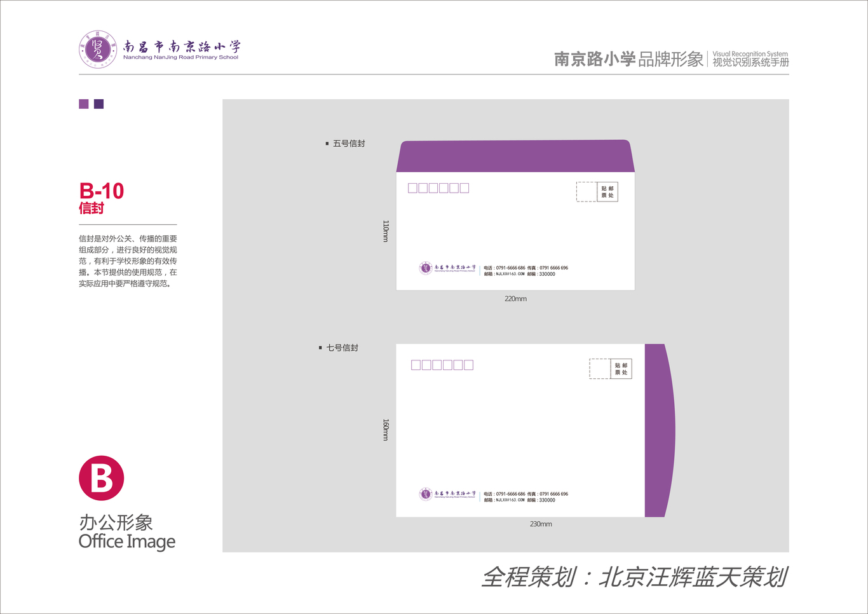868x614 pixels.
Task: Click the red B-10 page code
Action: (101, 191)
